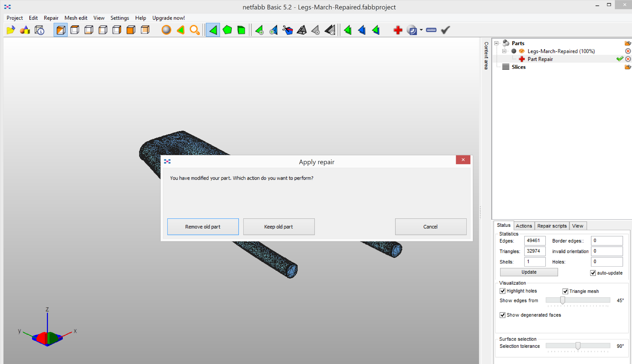
Task: Click the magnifying glass zoom tool
Action: (195, 30)
